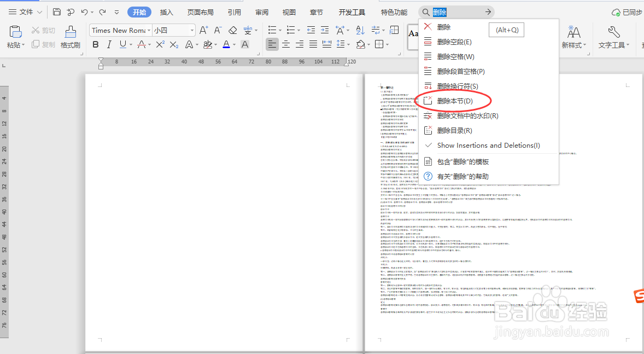
Task: Open the underline style dropdown arrow
Action: point(131,44)
